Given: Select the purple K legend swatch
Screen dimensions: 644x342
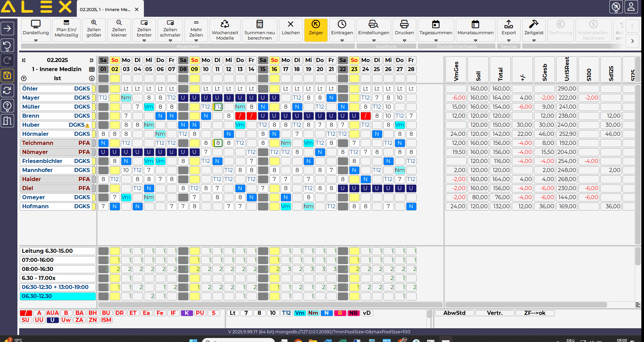Looking at the screenshot, I should coord(187,313).
